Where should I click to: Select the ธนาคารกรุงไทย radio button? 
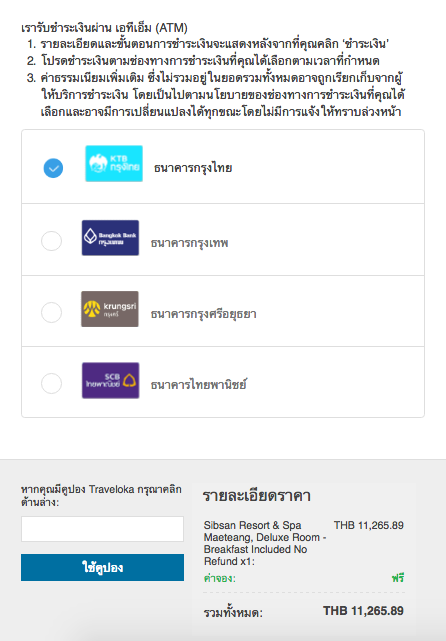tap(53, 168)
